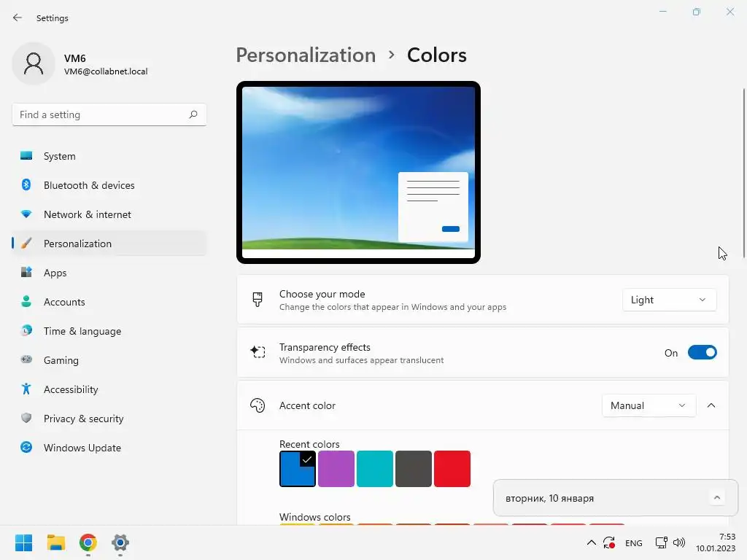Open Bluetooth & devices settings
Viewport: 747px width, 560px height.
(x=109, y=185)
